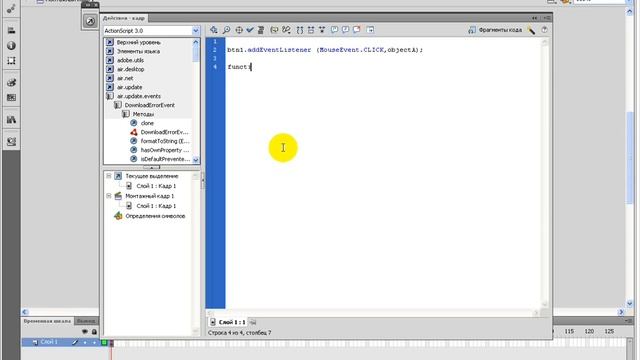
Task: Switch to the Временная шкала tab
Action: (x=47, y=321)
